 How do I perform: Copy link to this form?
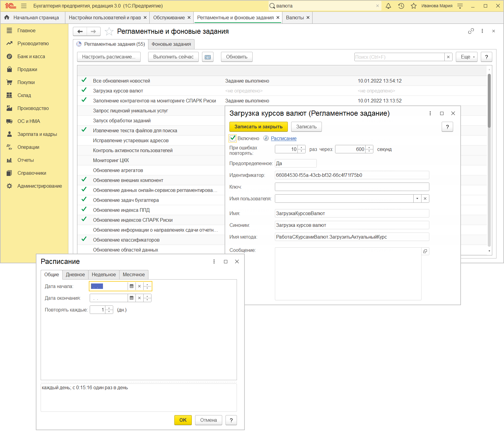471,31
